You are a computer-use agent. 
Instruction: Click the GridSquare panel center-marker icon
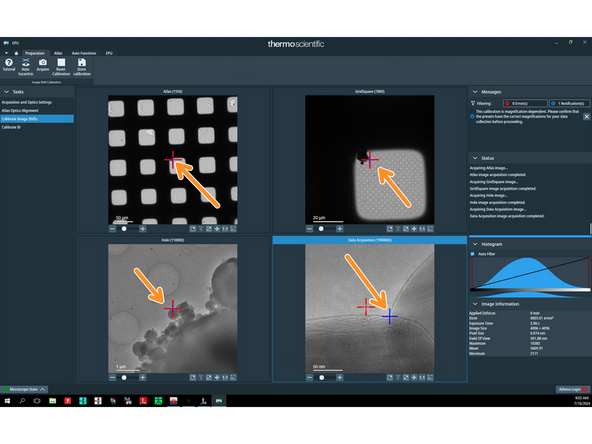click(x=414, y=229)
